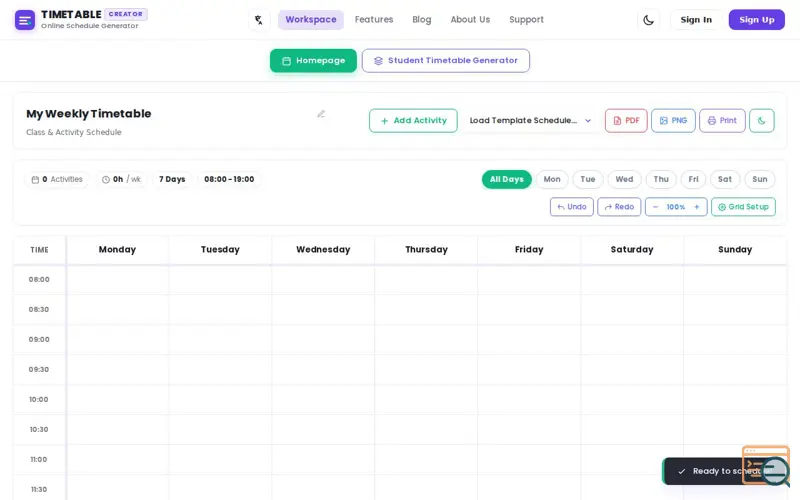Open the Workspace nav tab
Screen dimensions: 800x500
pos(311,20)
